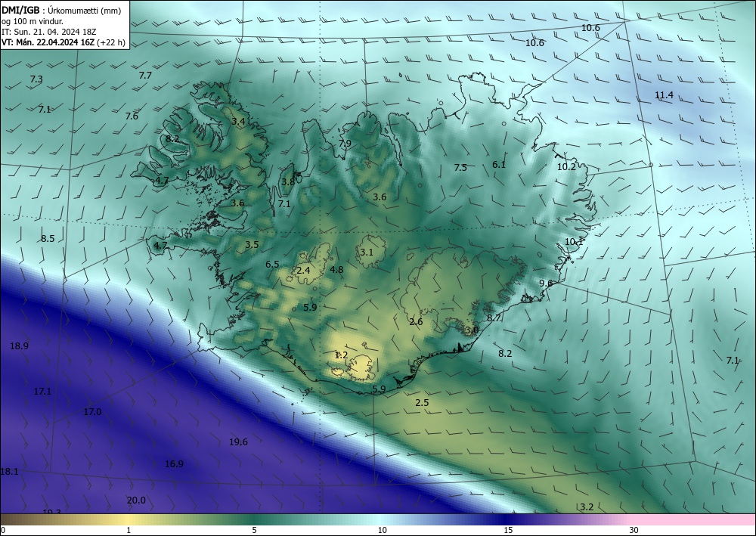Click the 'og 100 m vindur.' subtitle line
Screen dimensions: 756x536
click(x=33, y=21)
